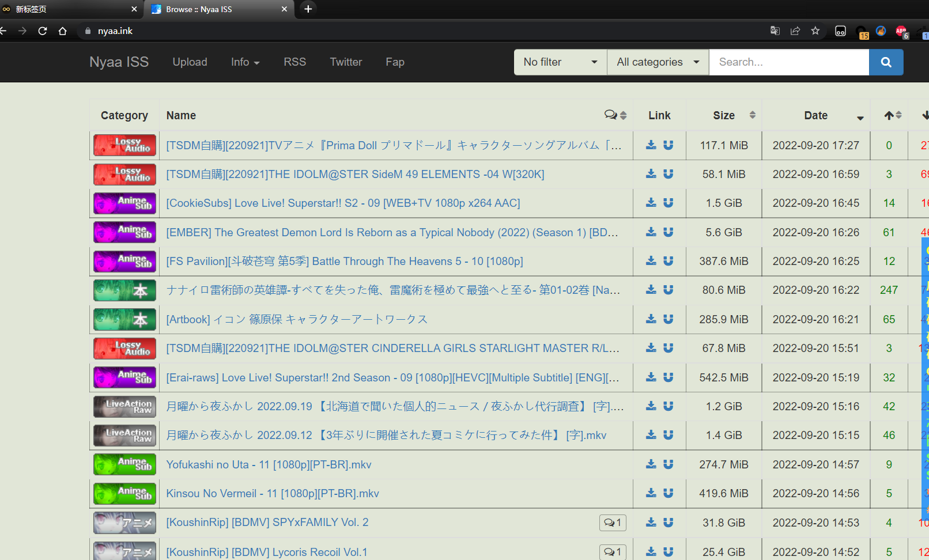929x560 pixels.
Task: Click LiveAction Raw icon for 2022.09.19 row
Action: 124,406
